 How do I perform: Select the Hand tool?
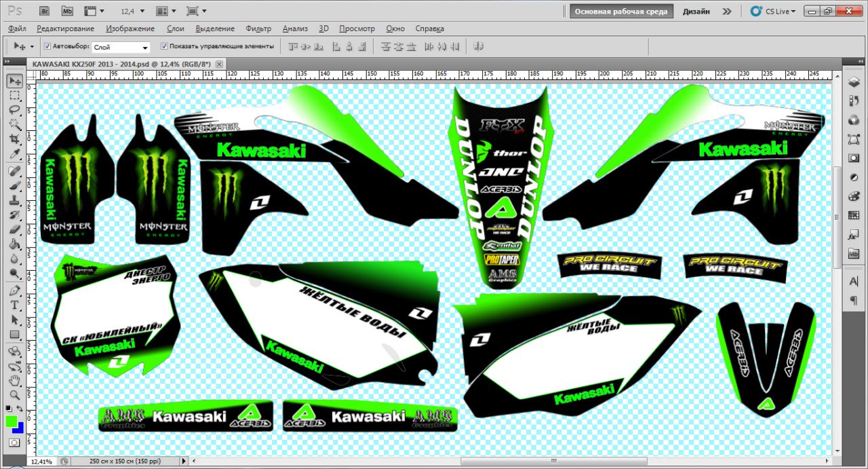click(x=14, y=381)
